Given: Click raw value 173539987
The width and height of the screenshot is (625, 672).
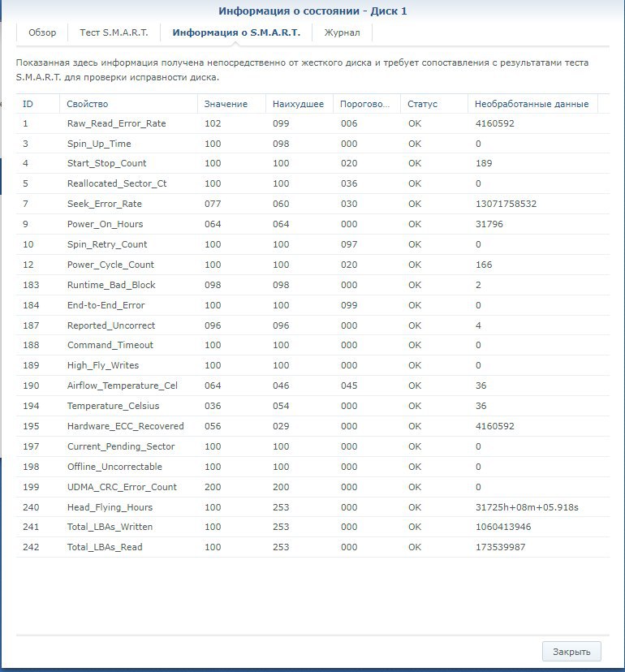Looking at the screenshot, I should [500, 547].
